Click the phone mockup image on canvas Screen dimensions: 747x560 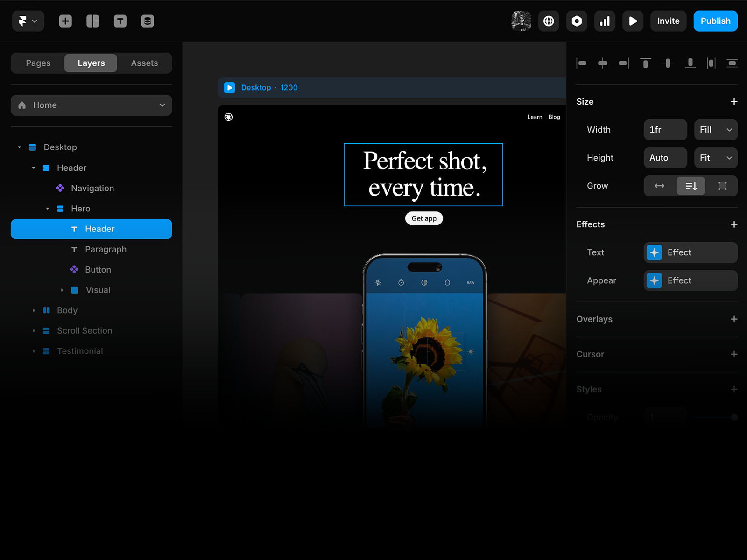click(x=424, y=341)
